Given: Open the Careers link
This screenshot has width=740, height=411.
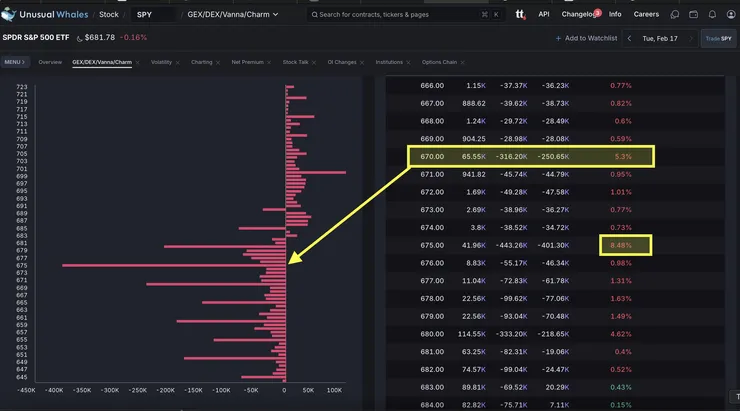Looking at the screenshot, I should [x=646, y=15].
